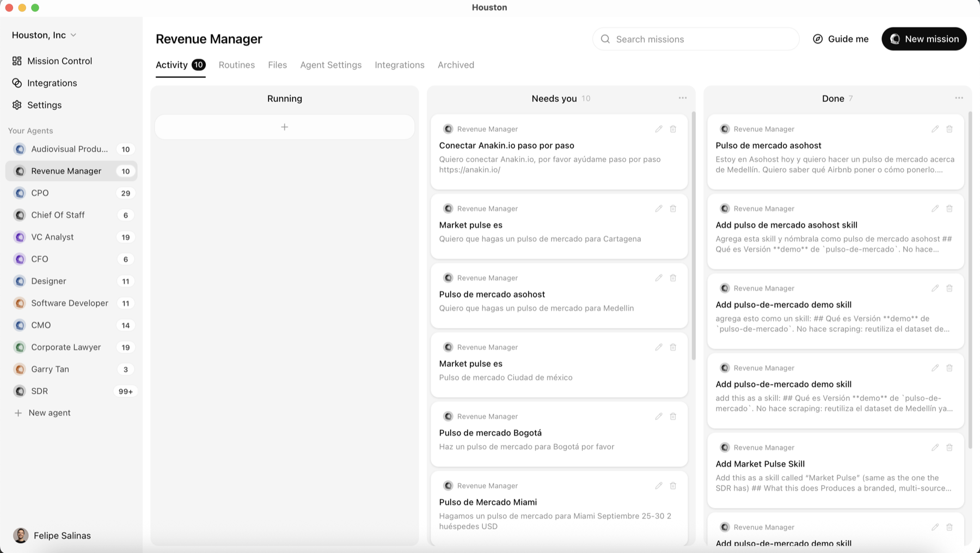980x553 pixels.
Task: Expand the Houston, Inc workspace dropdown
Action: click(x=44, y=35)
